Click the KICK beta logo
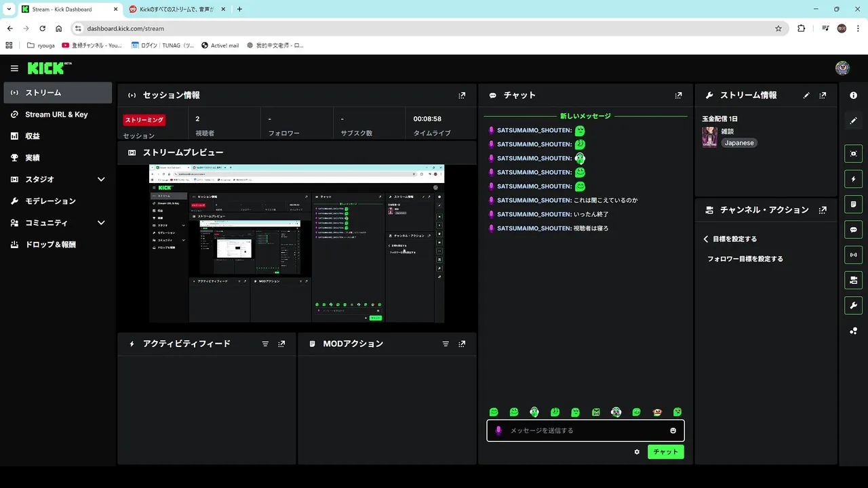Image resolution: width=868 pixels, height=488 pixels. click(x=50, y=68)
